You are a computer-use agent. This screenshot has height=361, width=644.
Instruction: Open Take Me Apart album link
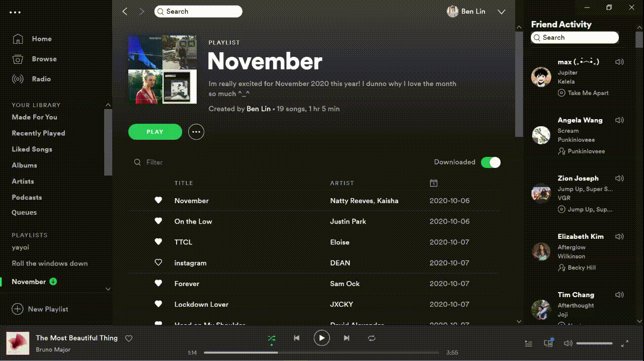coord(588,93)
